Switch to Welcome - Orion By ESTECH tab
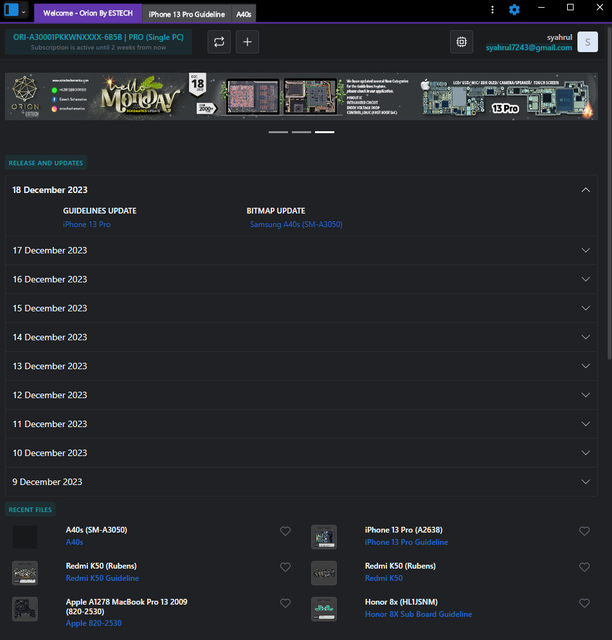 [x=88, y=13]
